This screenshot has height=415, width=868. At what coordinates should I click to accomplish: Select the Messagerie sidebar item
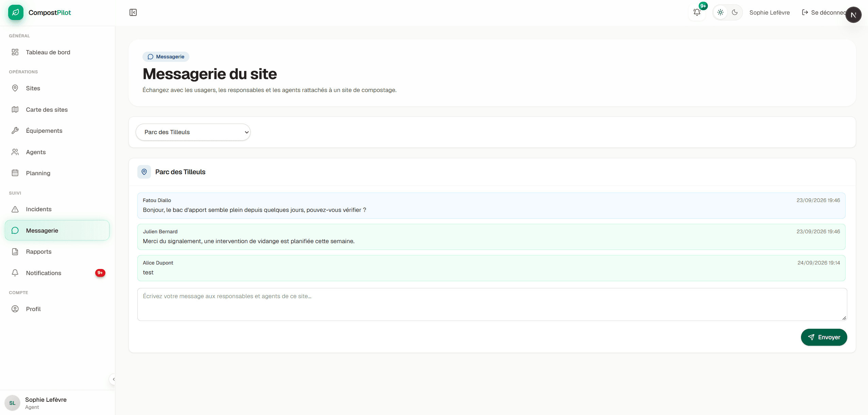(x=57, y=231)
